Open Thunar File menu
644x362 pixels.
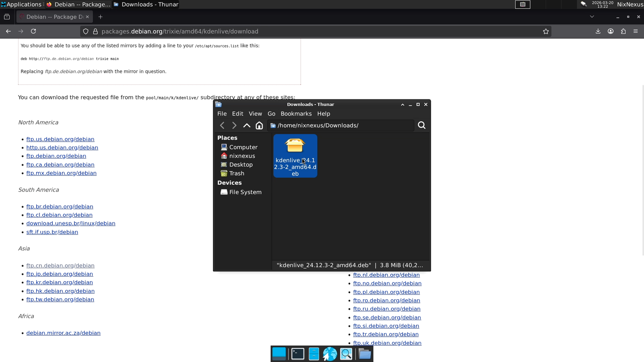pyautogui.click(x=222, y=114)
